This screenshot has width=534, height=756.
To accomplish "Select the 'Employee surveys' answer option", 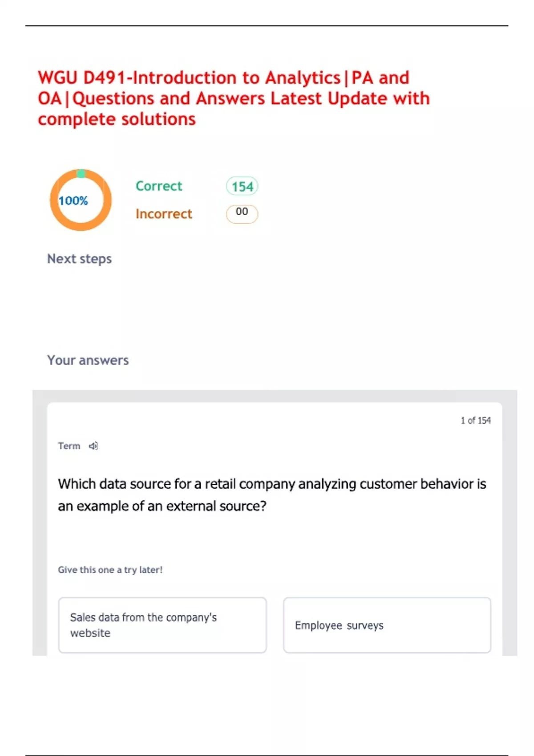I will coord(387,625).
